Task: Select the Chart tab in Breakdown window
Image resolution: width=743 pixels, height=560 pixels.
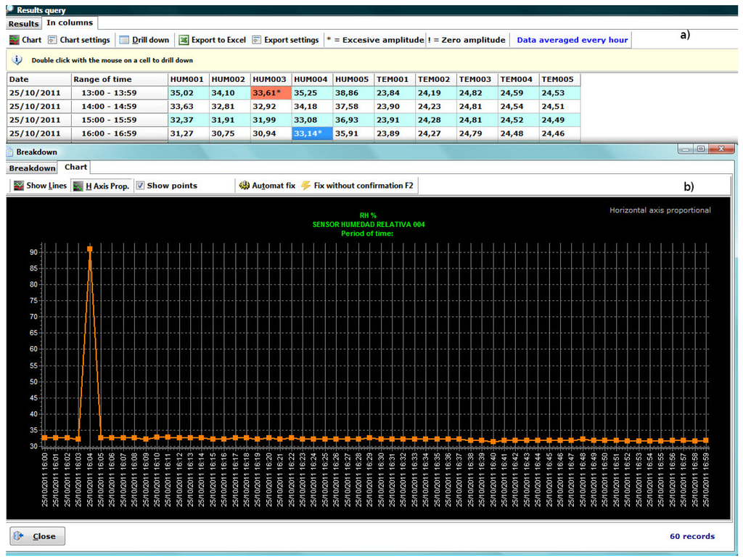Action: tap(75, 167)
